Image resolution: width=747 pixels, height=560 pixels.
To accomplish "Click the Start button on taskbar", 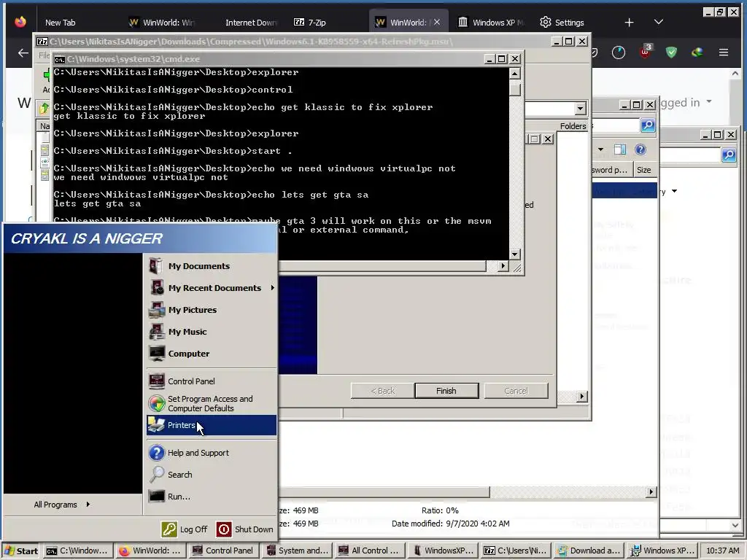I will pyautogui.click(x=21, y=551).
